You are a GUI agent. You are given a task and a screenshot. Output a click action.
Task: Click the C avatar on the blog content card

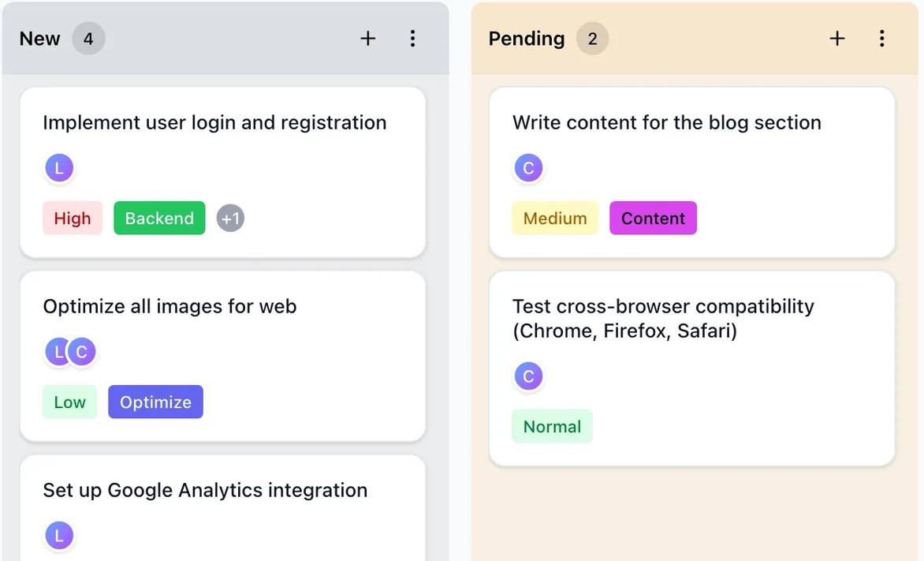click(528, 168)
